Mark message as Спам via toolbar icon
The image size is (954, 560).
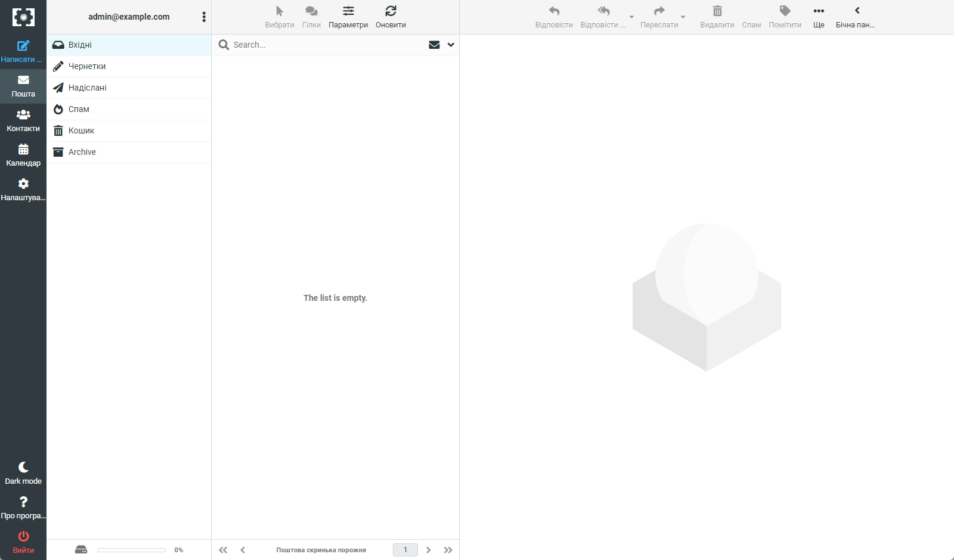[x=751, y=16]
